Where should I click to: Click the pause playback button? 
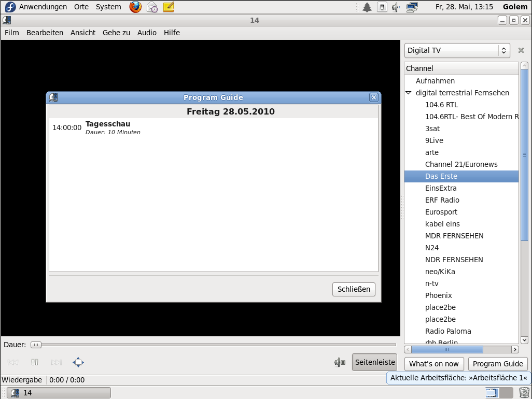pyautogui.click(x=35, y=362)
